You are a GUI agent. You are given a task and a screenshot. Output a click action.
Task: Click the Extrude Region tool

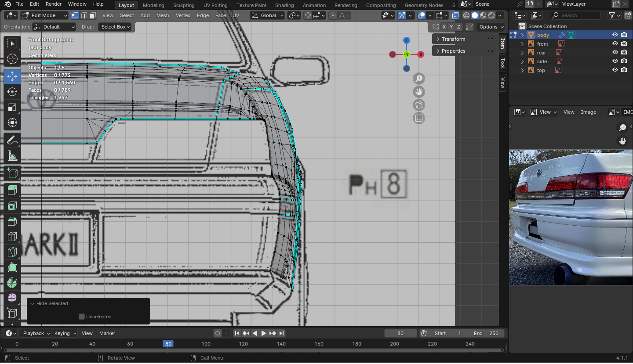coord(12,190)
